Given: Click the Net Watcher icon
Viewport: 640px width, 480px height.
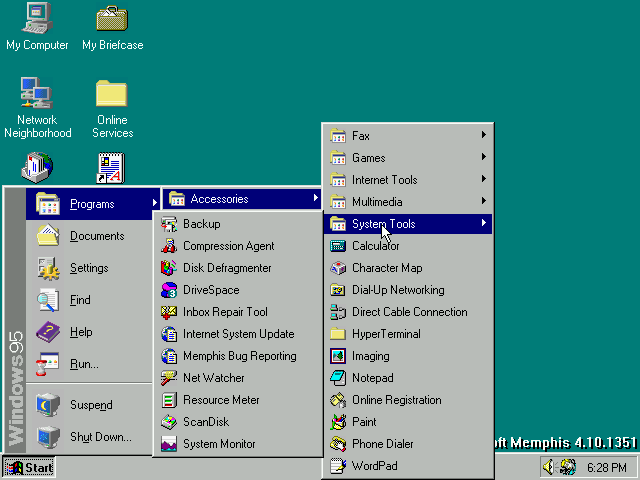Looking at the screenshot, I should (169, 378).
